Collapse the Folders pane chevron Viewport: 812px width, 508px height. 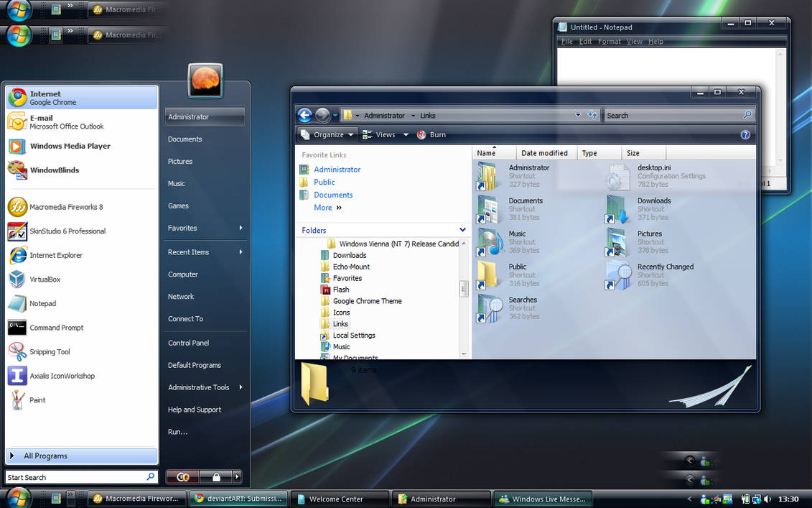click(462, 230)
